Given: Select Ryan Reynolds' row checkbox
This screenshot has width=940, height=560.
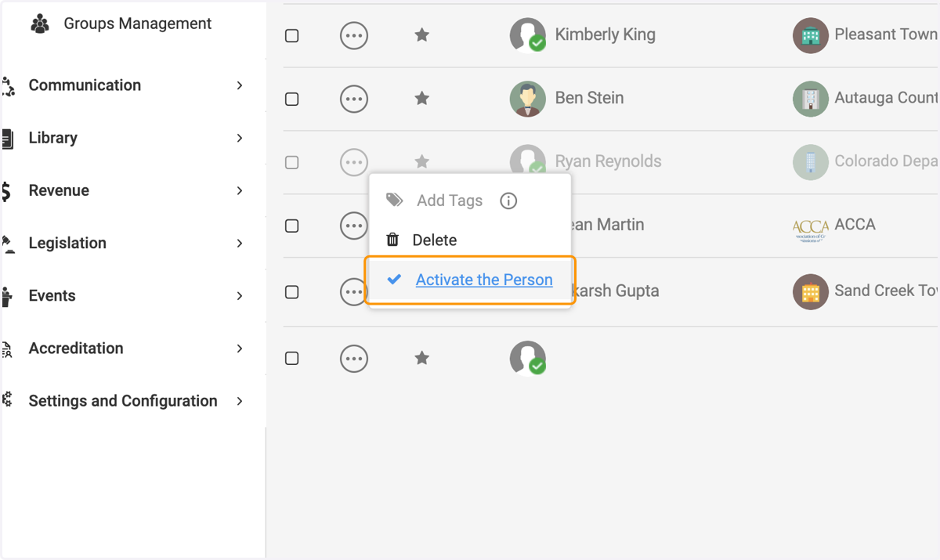Looking at the screenshot, I should pyautogui.click(x=292, y=163).
